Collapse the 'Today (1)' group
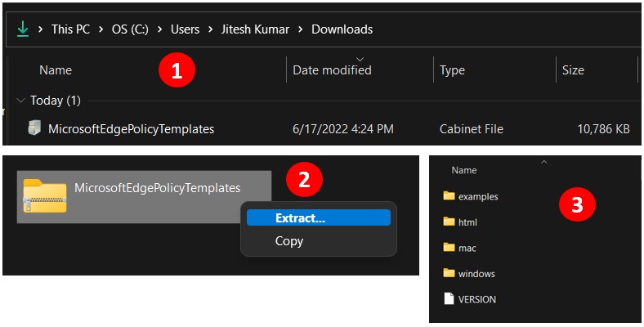Screen dimensions: 644x327 (20, 101)
